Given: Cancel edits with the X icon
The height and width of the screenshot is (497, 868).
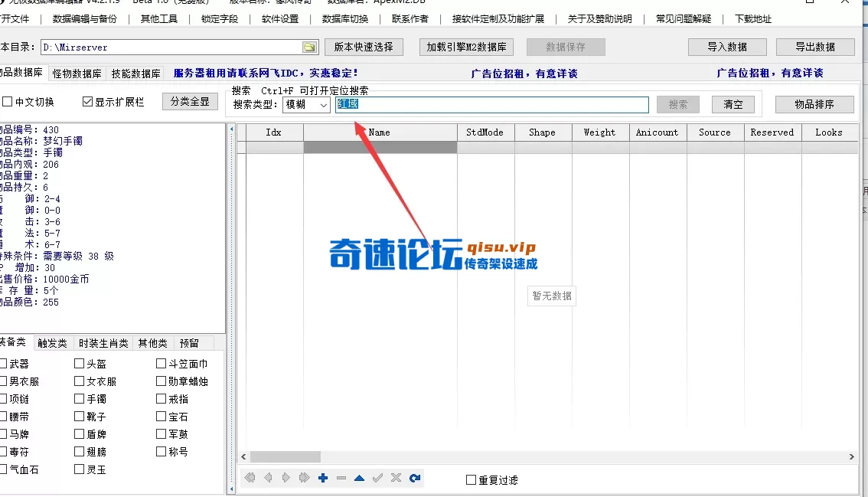Looking at the screenshot, I should tap(396, 478).
